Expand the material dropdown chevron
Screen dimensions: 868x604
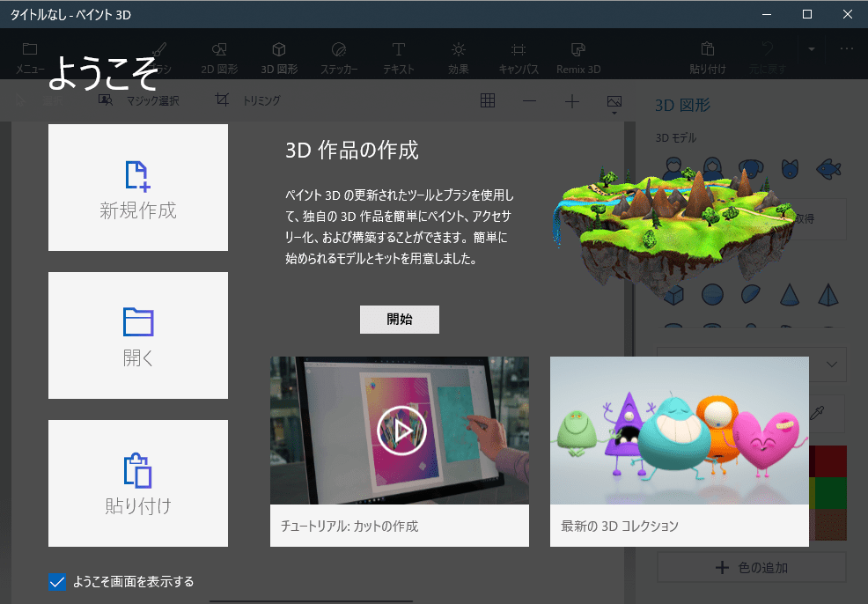pyautogui.click(x=831, y=365)
